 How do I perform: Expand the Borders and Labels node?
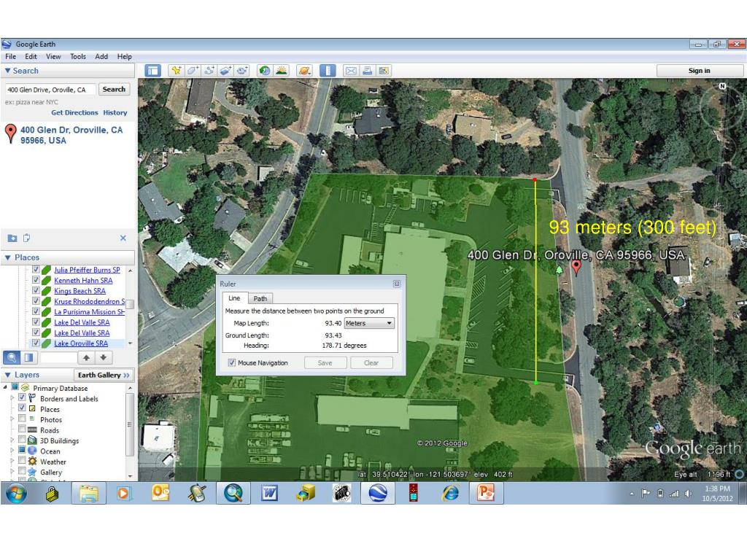12,398
